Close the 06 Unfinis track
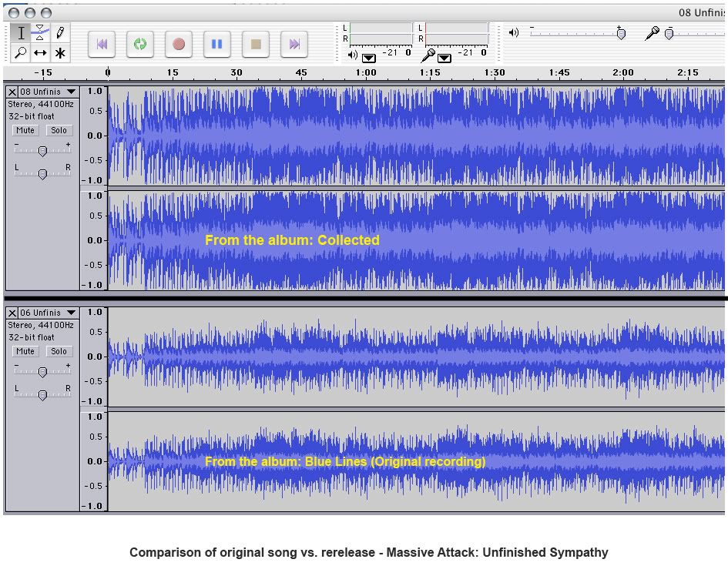Viewport: 728px width, 586px height. pos(12,313)
